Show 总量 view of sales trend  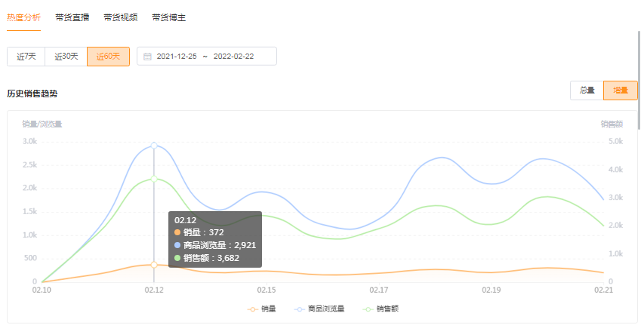click(587, 90)
